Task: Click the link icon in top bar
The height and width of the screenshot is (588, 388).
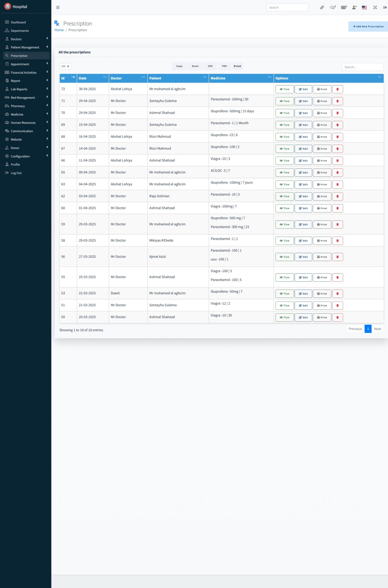Action: 322,7
